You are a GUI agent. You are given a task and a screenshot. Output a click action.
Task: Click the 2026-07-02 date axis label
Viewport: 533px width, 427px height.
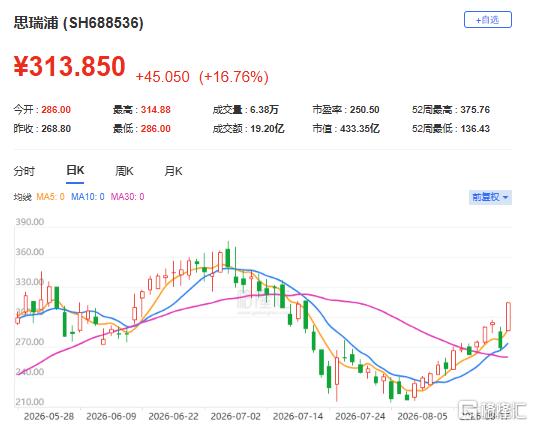coord(236,416)
